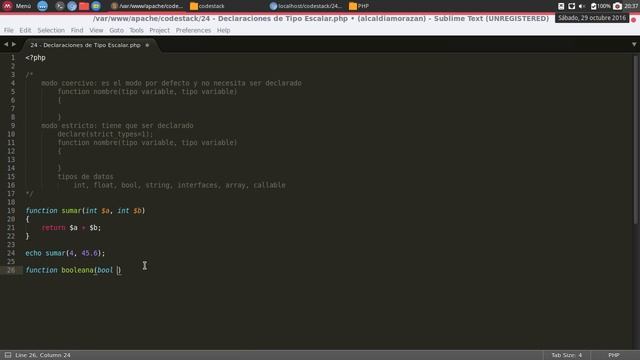Open the Goto menu
The image size is (640, 360).
116,30
